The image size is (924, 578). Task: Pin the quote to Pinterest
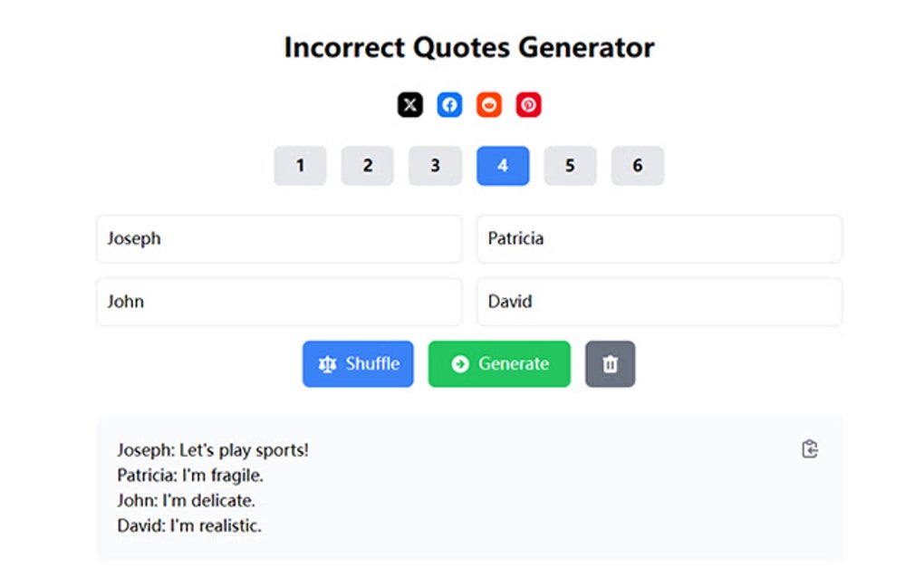(x=529, y=104)
